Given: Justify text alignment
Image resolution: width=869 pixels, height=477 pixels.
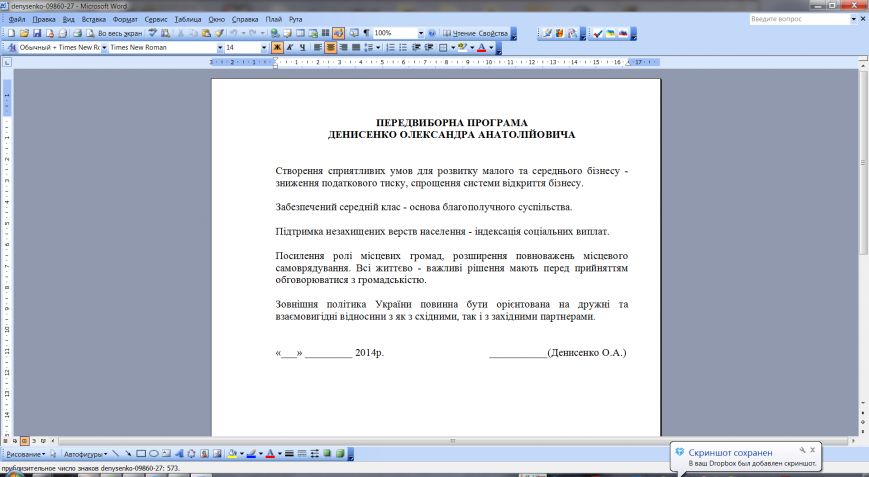Looking at the screenshot, I should pyautogui.click(x=356, y=48).
